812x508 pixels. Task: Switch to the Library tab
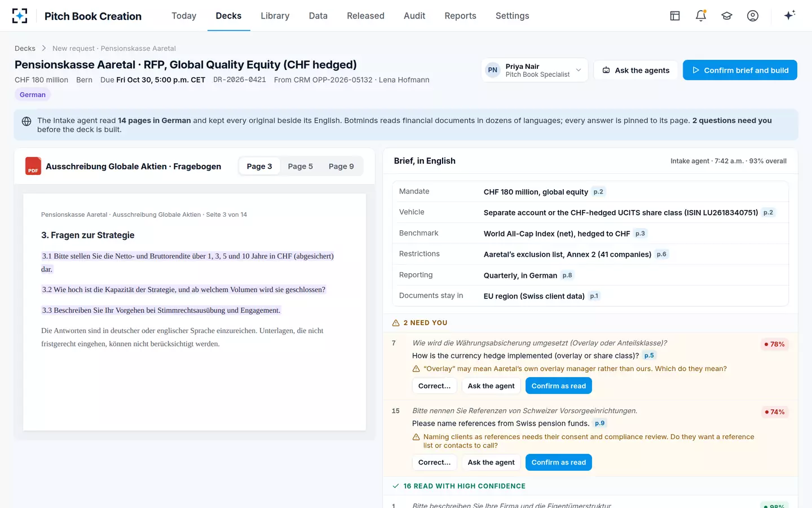[275, 16]
